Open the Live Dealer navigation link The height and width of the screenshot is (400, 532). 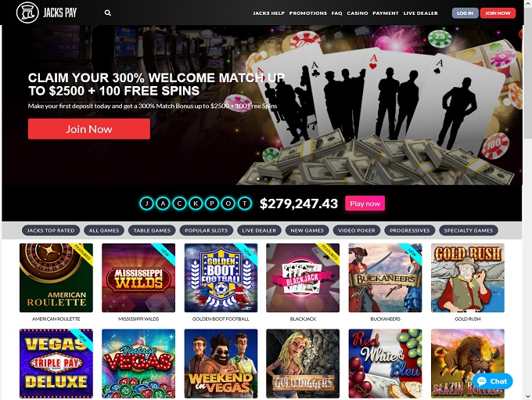pyautogui.click(x=421, y=13)
